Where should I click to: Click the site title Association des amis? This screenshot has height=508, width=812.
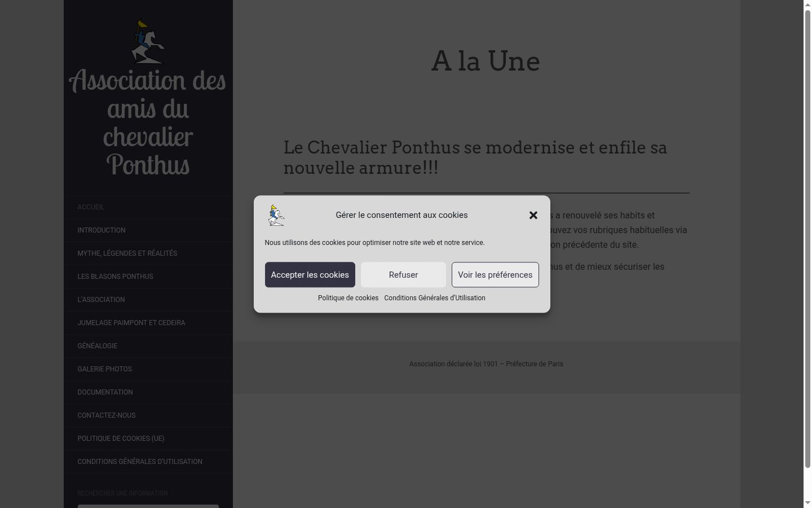[x=148, y=122]
